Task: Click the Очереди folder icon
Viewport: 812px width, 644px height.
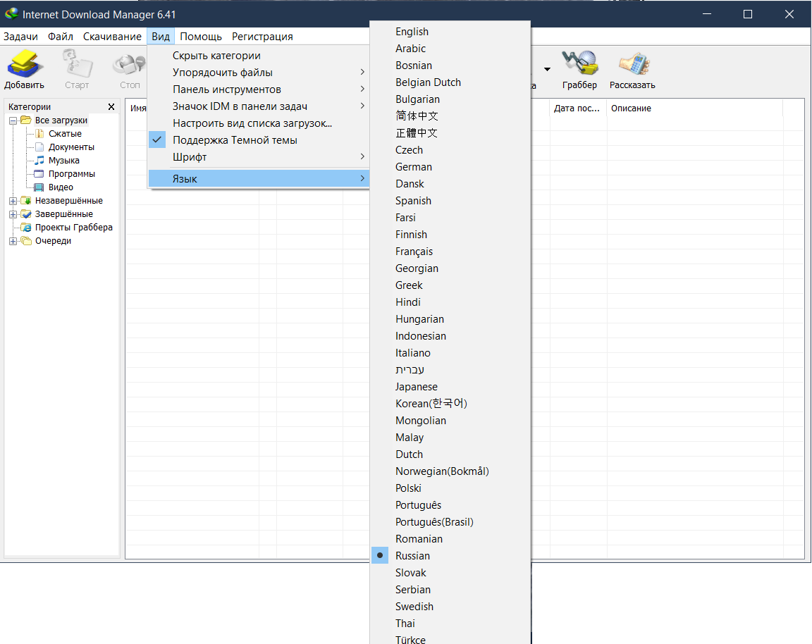Action: pos(26,241)
